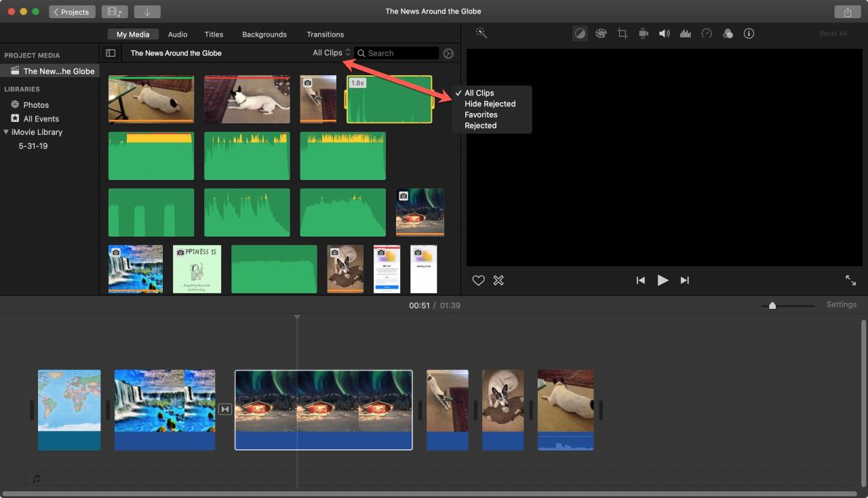The height and width of the screenshot is (498, 868).
Task: Open the color balance tool
Action: 580,33
